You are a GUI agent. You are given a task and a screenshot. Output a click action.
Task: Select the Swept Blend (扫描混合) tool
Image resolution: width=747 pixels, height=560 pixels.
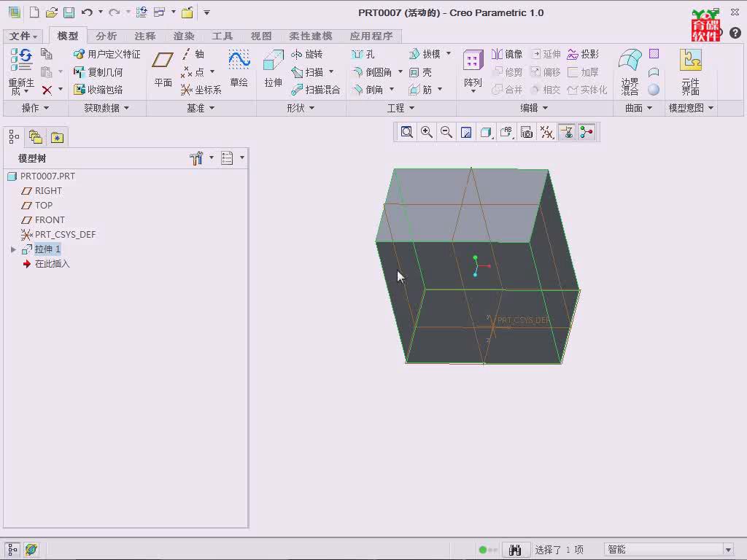315,90
